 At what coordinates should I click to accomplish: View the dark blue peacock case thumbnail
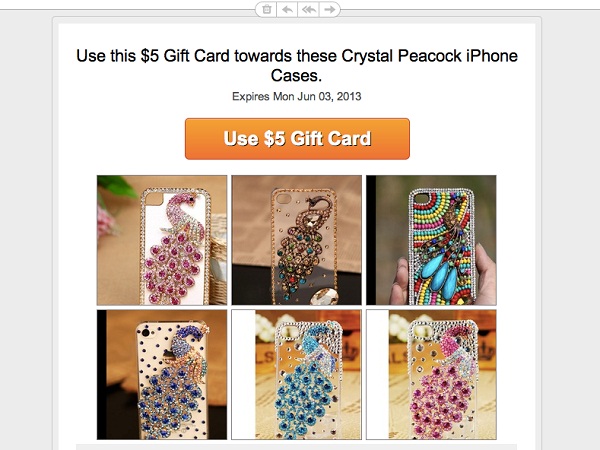tap(162, 375)
